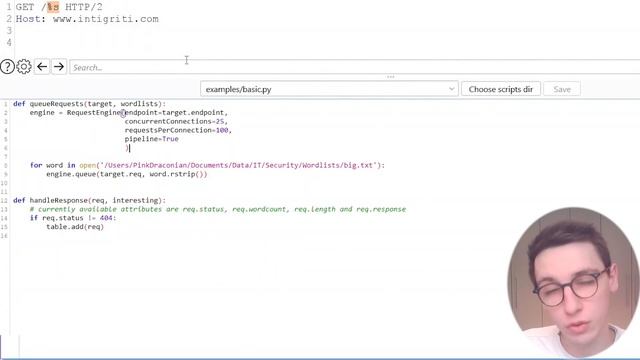
Task: Go to previous search match arrow
Action: [x=42, y=67]
